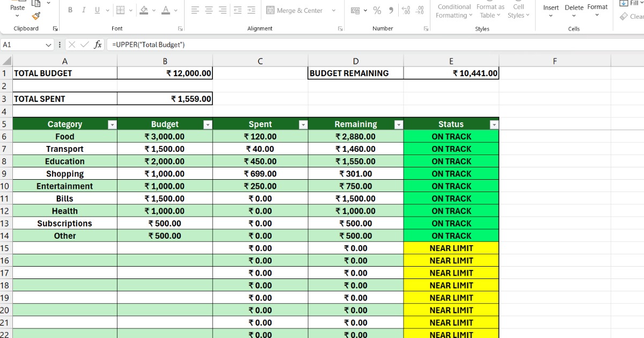Expand Merge & Center dropdown arrow
644x338 pixels.
[333, 10]
